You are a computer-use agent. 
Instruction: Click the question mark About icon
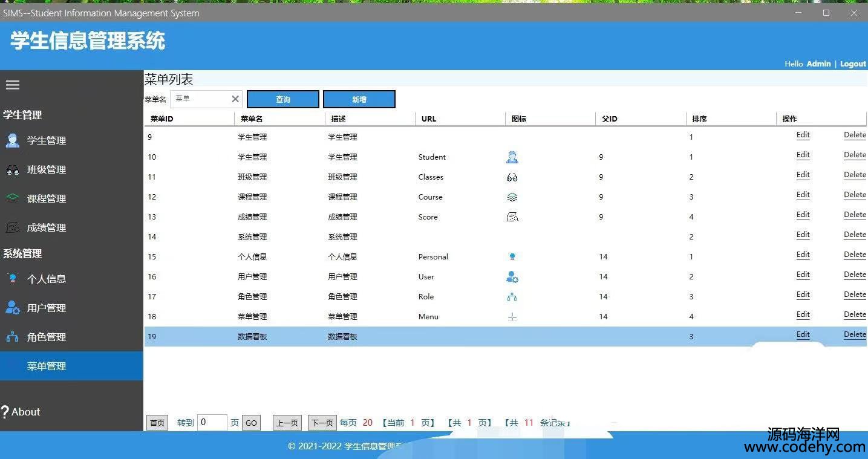5,412
